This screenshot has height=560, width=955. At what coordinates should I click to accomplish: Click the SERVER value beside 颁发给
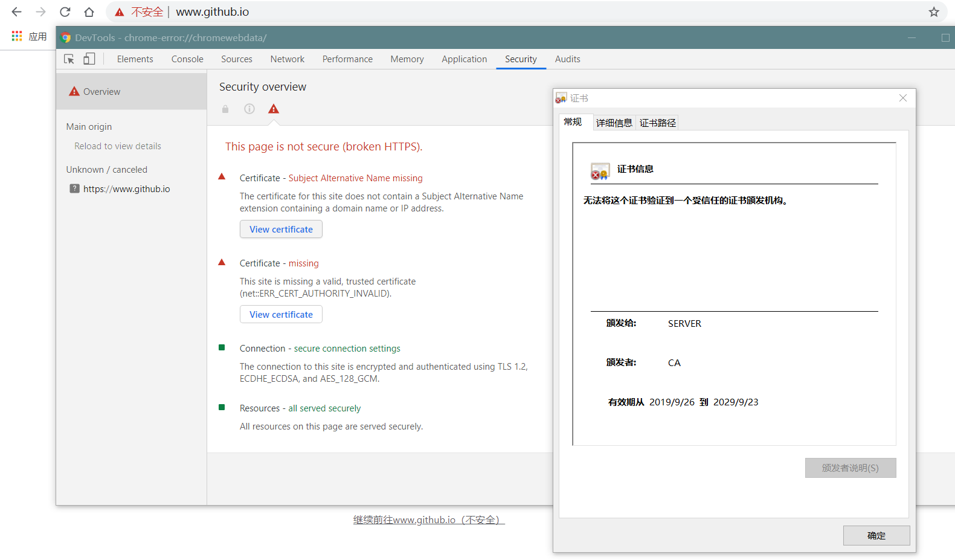pyautogui.click(x=684, y=324)
